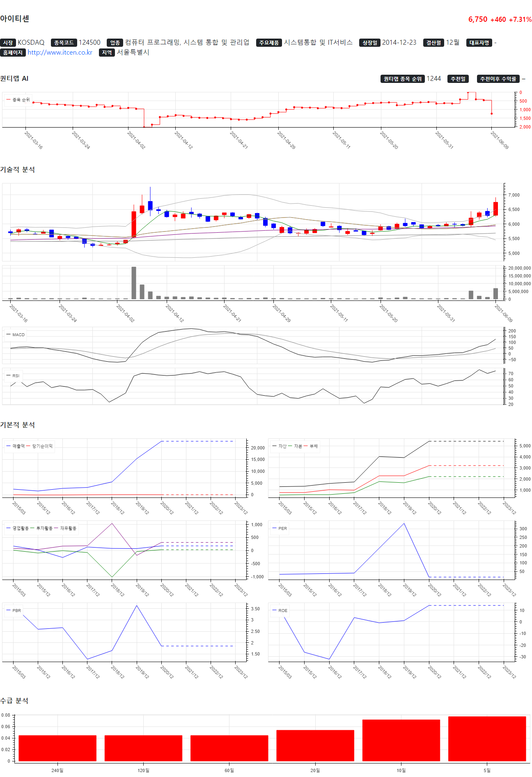This screenshot has width=532, height=777.
Task: Select the listing date 2014-12-23
Action: pos(399,43)
